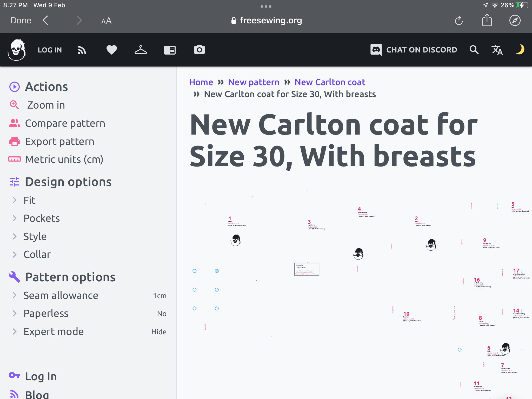Toggle the Paperless option
Viewport: 532px width, 399px height.
click(x=46, y=313)
